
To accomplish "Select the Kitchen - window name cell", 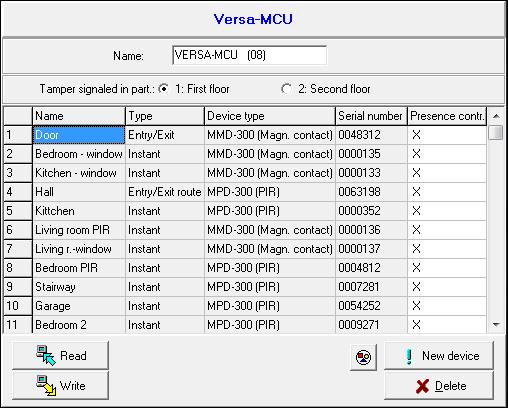I will 79,173.
